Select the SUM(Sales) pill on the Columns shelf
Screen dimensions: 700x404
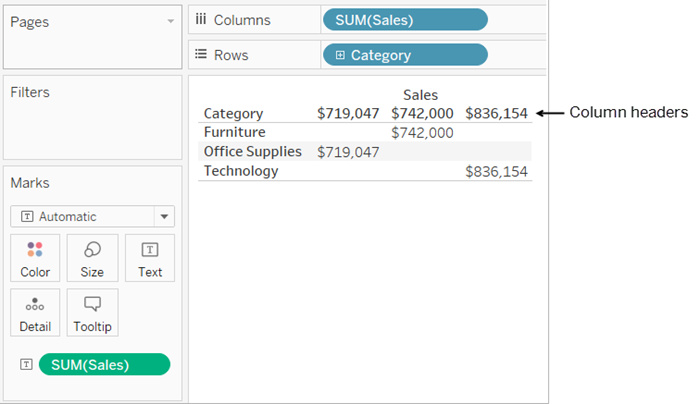pyautogui.click(x=404, y=20)
